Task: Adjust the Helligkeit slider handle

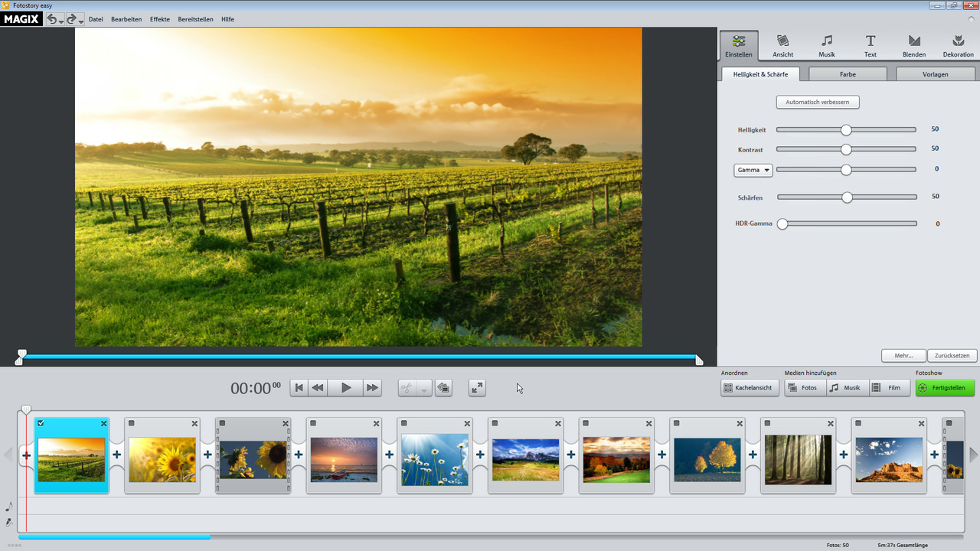Action: pos(846,130)
